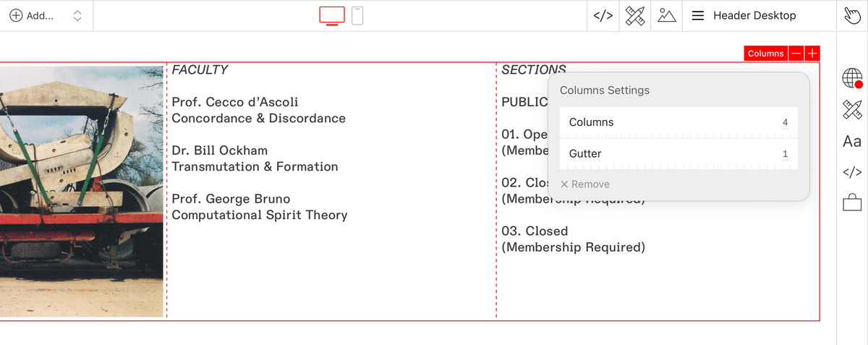Open the Header Desktop pages menu
This screenshot has height=345, width=868.
[744, 15]
